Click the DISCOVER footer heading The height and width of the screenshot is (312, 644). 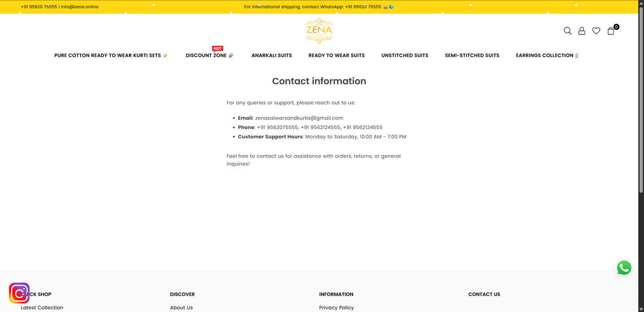pos(182,294)
